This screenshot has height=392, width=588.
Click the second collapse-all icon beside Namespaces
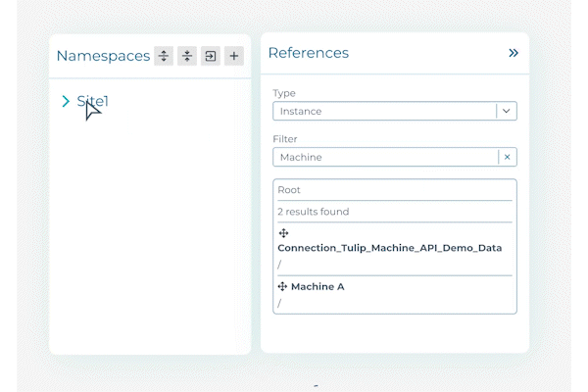(x=187, y=56)
